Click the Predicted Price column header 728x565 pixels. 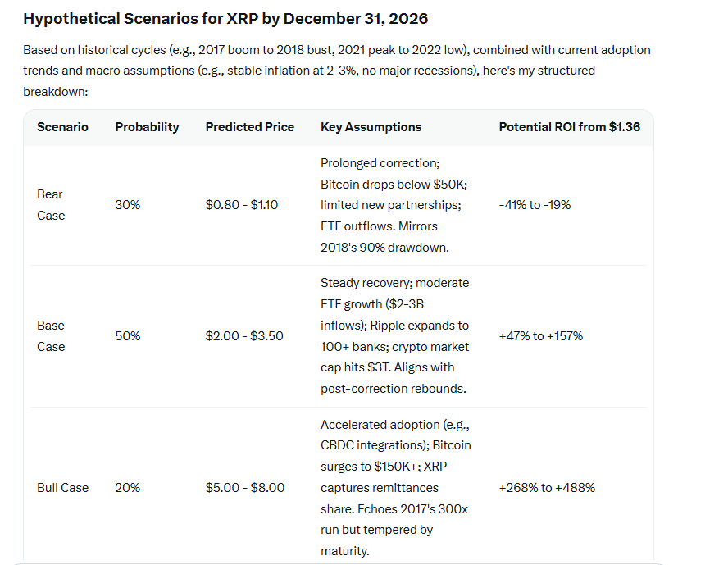point(249,127)
